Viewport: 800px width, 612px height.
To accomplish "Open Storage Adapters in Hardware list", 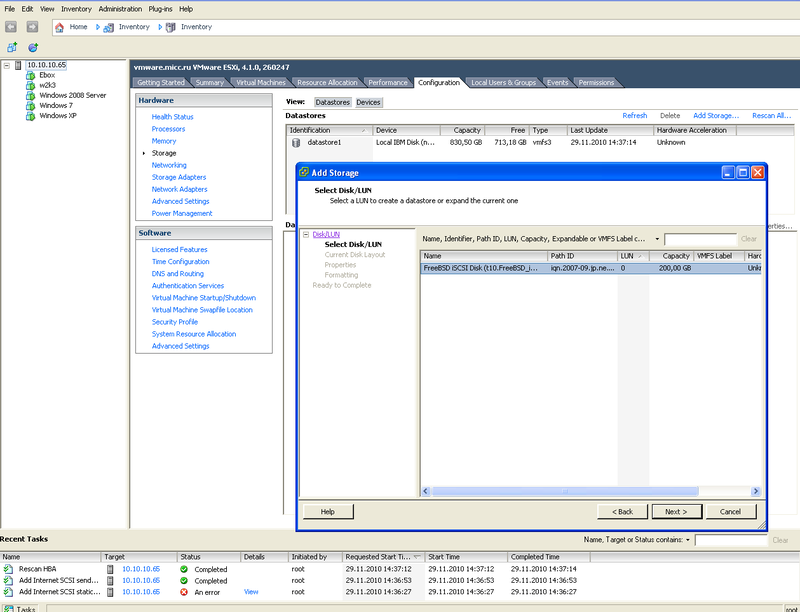I will 179,177.
